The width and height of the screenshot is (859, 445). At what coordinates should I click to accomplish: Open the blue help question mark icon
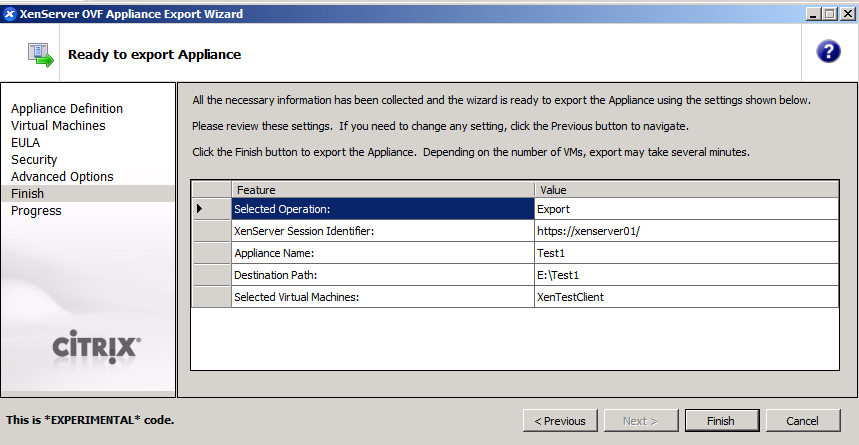828,52
